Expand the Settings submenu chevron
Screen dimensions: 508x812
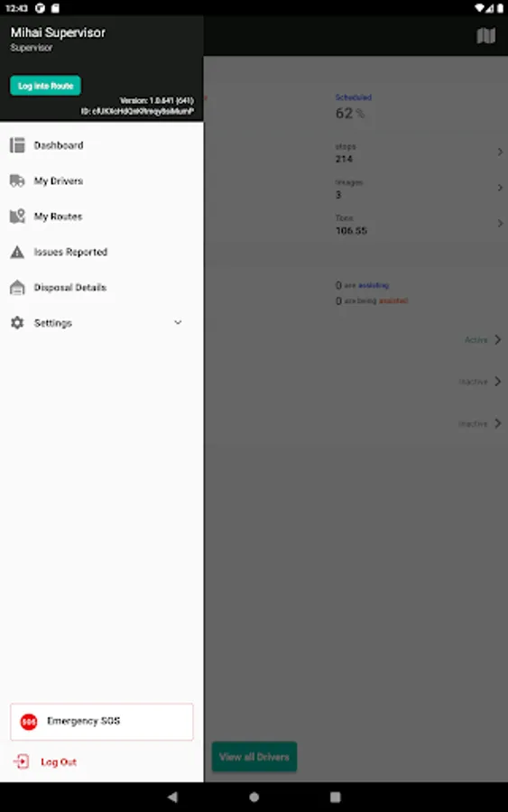(x=178, y=323)
